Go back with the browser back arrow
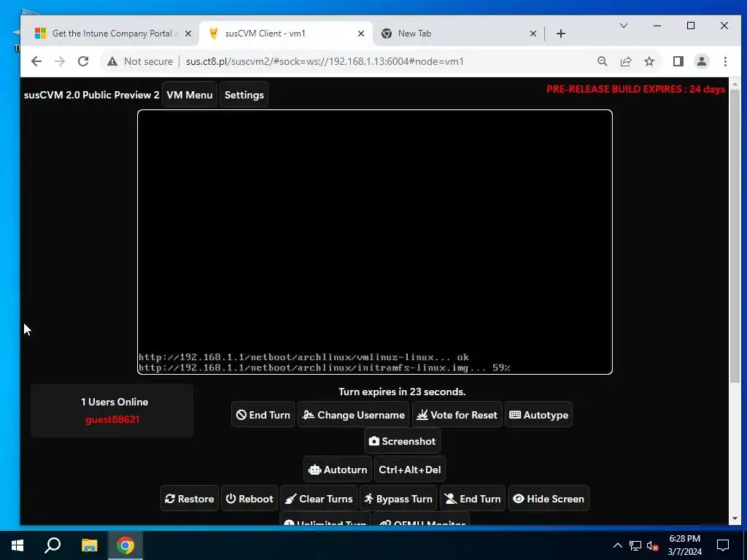This screenshot has width=747, height=560. (x=36, y=61)
